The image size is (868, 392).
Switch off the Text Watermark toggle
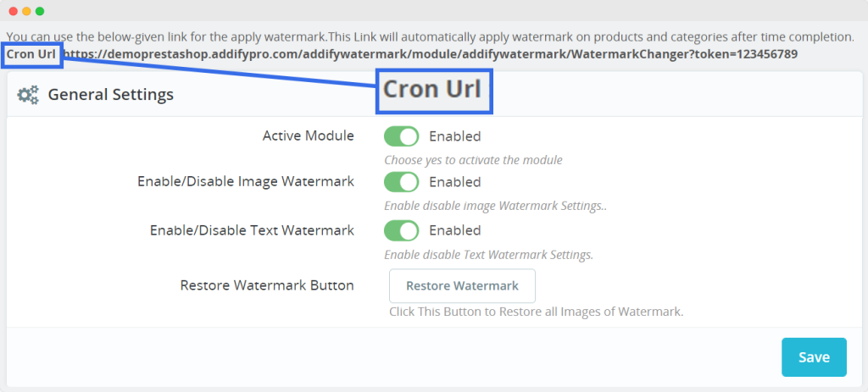pos(402,230)
